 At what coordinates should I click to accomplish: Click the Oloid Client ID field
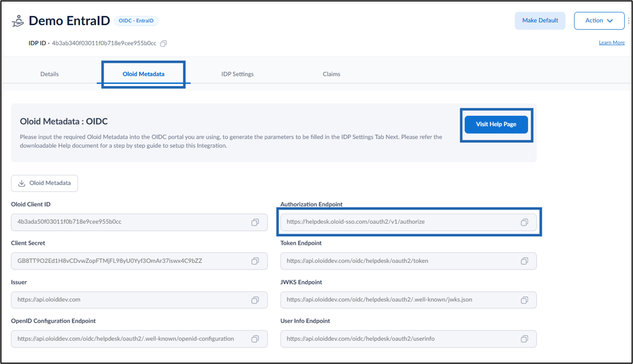tap(139, 222)
